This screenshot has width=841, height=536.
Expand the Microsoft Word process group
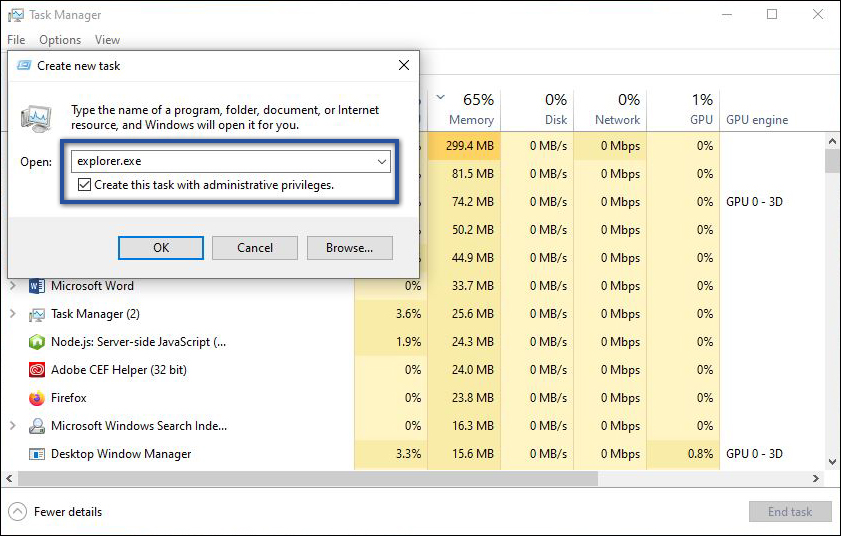(13, 286)
